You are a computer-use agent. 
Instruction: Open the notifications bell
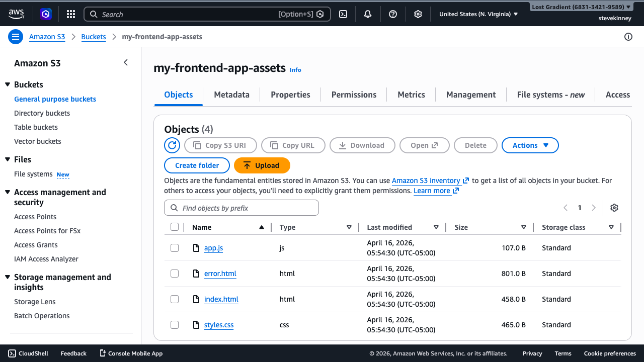[x=368, y=14]
